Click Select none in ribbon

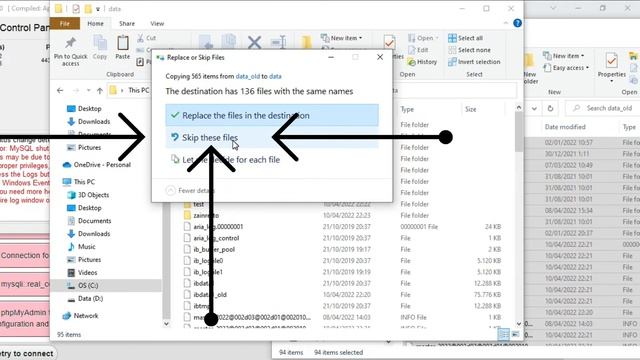(x=469, y=50)
